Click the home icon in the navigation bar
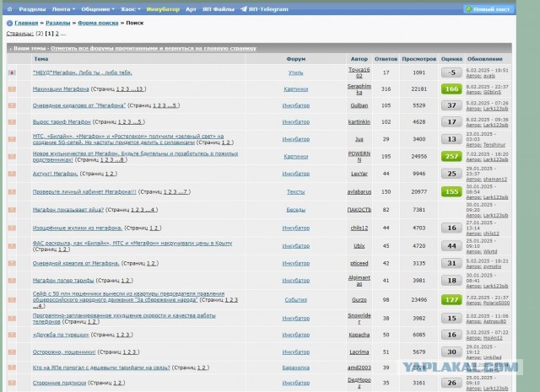The height and width of the screenshot is (392, 540). click(x=9, y=9)
